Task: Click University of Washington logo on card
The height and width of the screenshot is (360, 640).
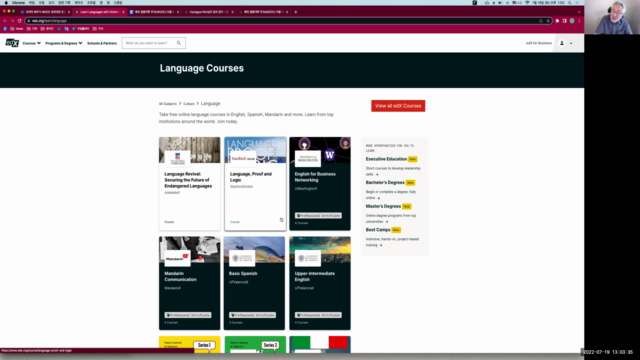Action: [308, 159]
